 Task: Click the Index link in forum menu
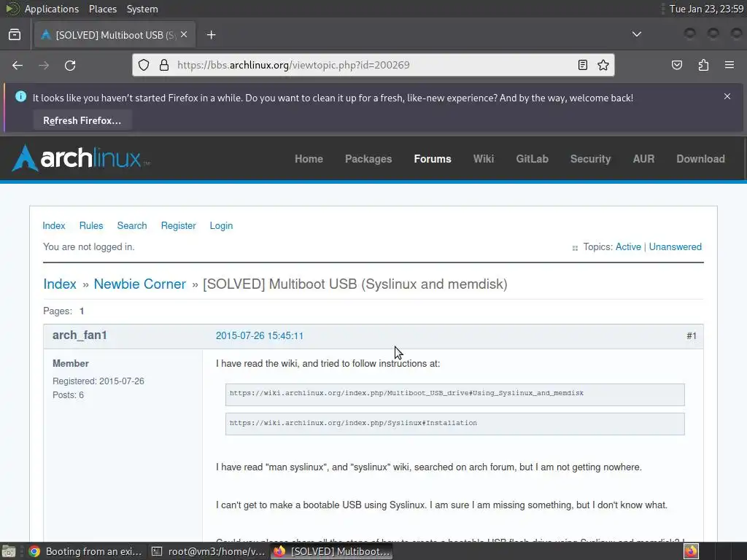coord(54,226)
